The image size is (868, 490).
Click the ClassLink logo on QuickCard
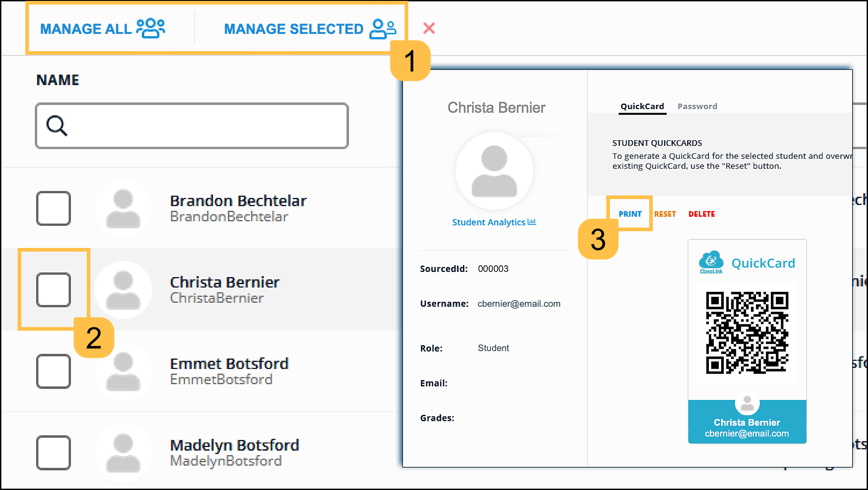[711, 262]
